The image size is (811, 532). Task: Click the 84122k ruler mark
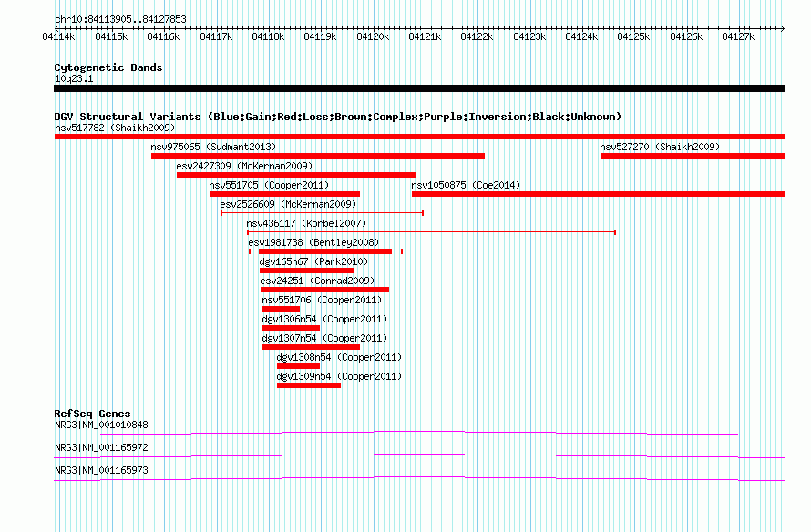tap(477, 36)
